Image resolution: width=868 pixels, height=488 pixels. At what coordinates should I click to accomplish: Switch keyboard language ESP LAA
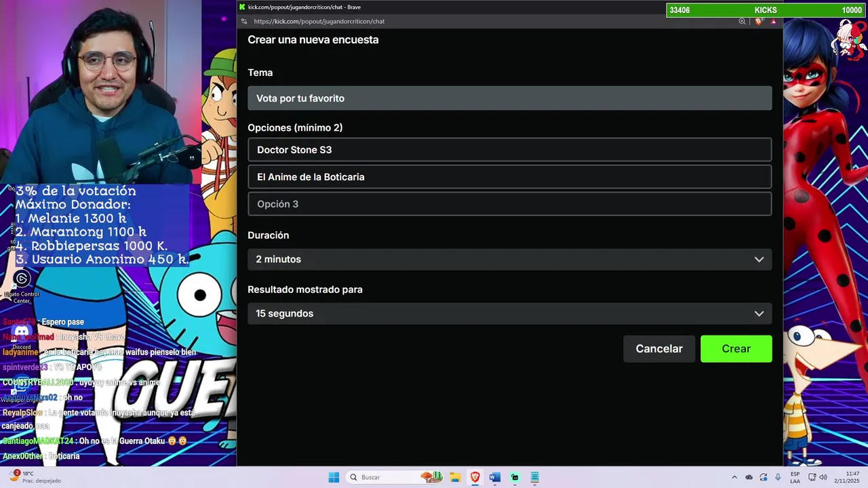[x=795, y=477]
